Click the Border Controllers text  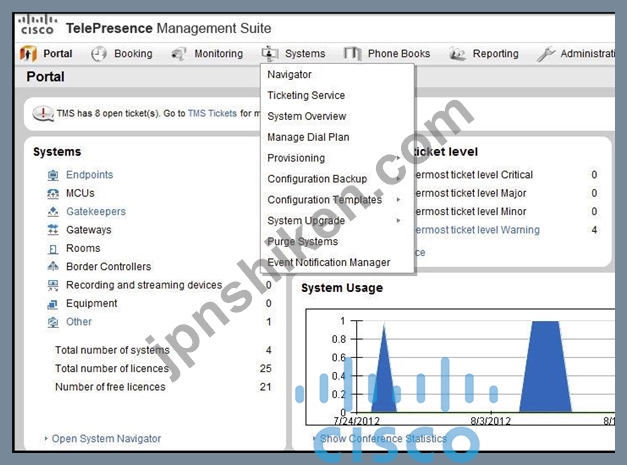coord(109,267)
